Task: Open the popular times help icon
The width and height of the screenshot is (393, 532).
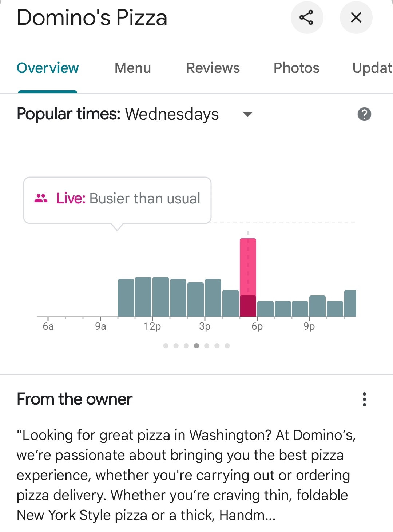Action: 364,114
